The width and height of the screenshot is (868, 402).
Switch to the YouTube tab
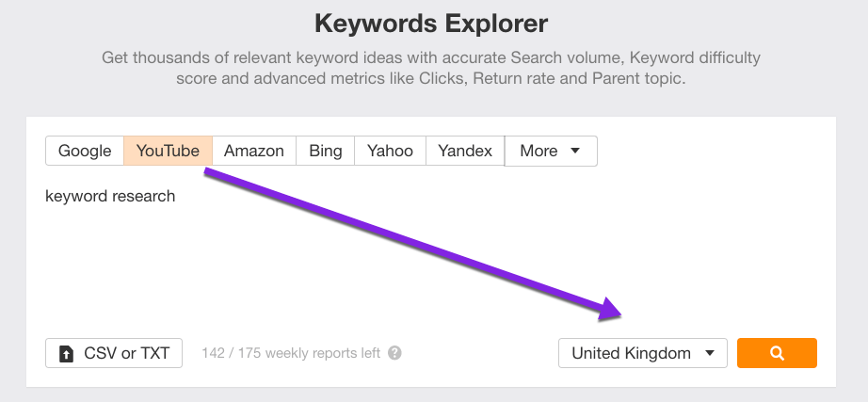pyautogui.click(x=168, y=151)
